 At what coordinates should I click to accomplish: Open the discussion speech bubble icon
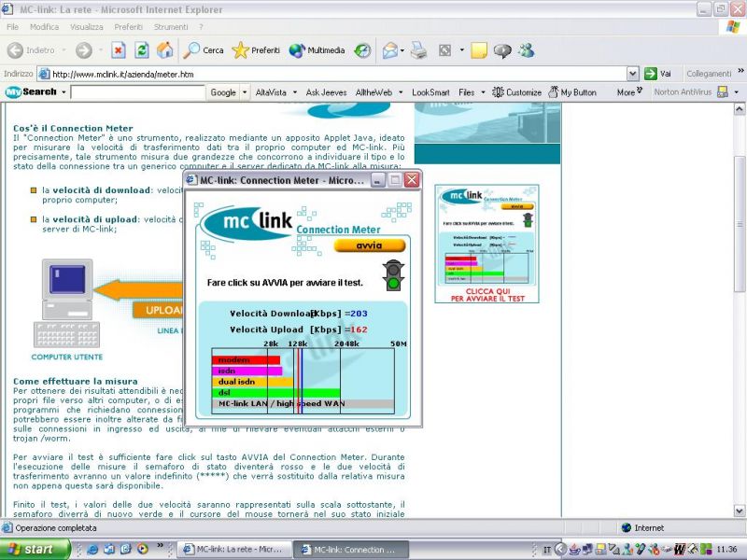click(x=502, y=50)
